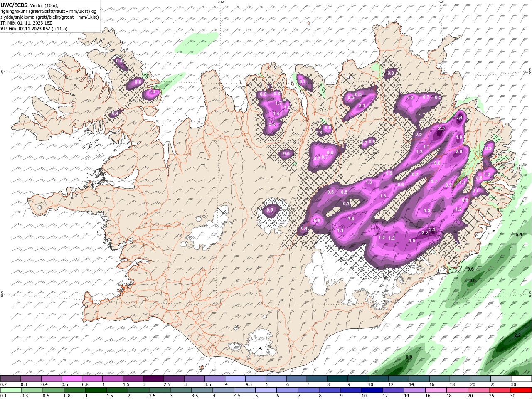This screenshot has width=532, height=399.
Task: Pick the navy blue 10 swatch in the lower legend
Action: (x=372, y=390)
